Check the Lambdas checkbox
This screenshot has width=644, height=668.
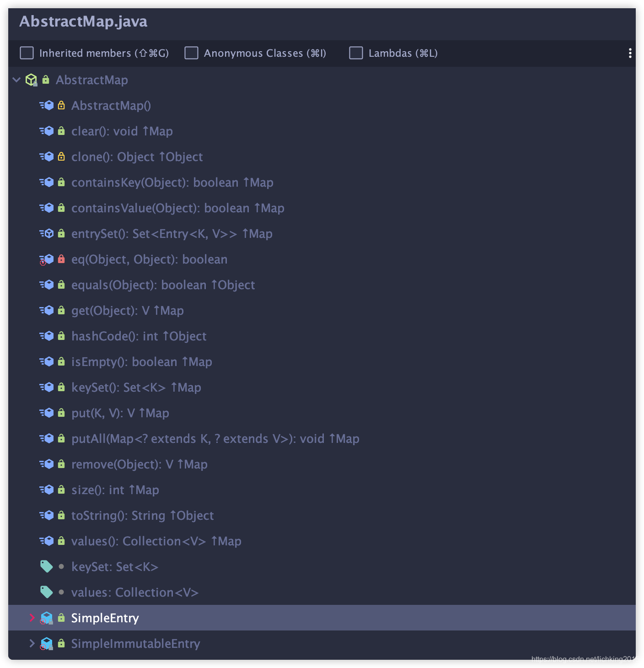356,53
